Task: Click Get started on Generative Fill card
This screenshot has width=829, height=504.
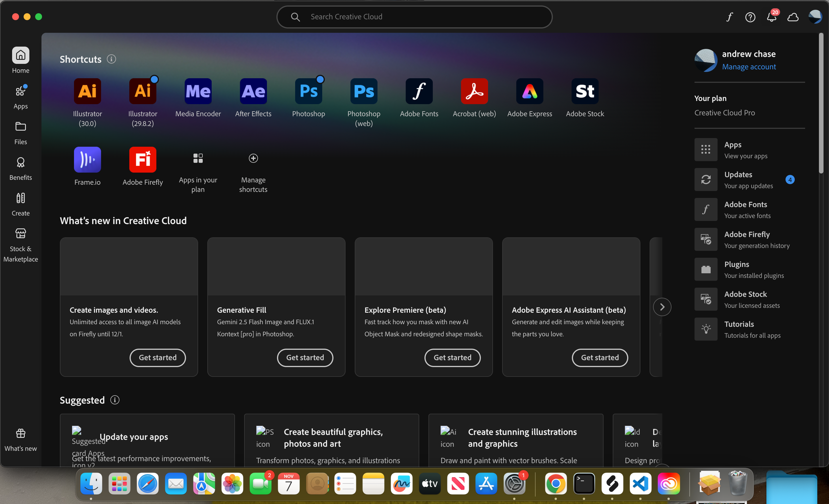Action: pyautogui.click(x=305, y=357)
